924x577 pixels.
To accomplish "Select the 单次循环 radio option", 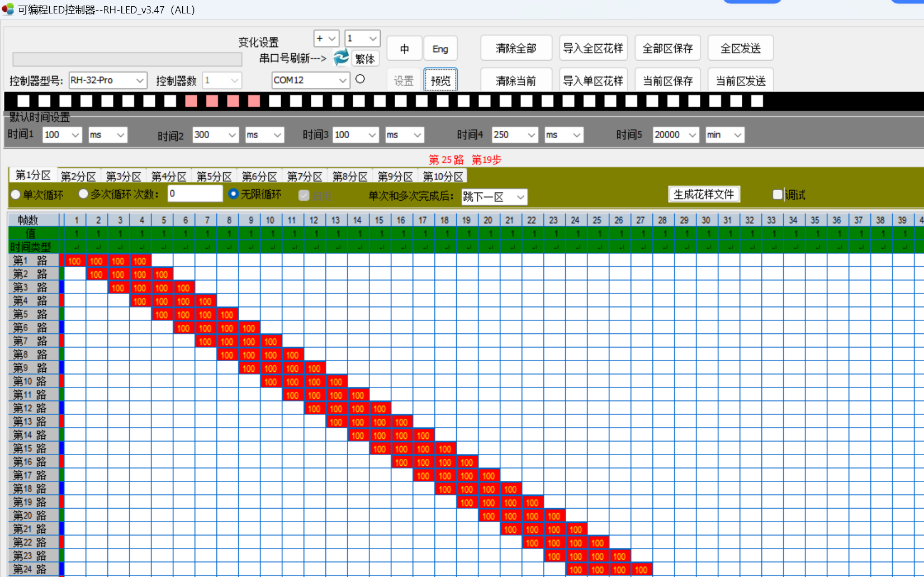I will click(x=16, y=195).
